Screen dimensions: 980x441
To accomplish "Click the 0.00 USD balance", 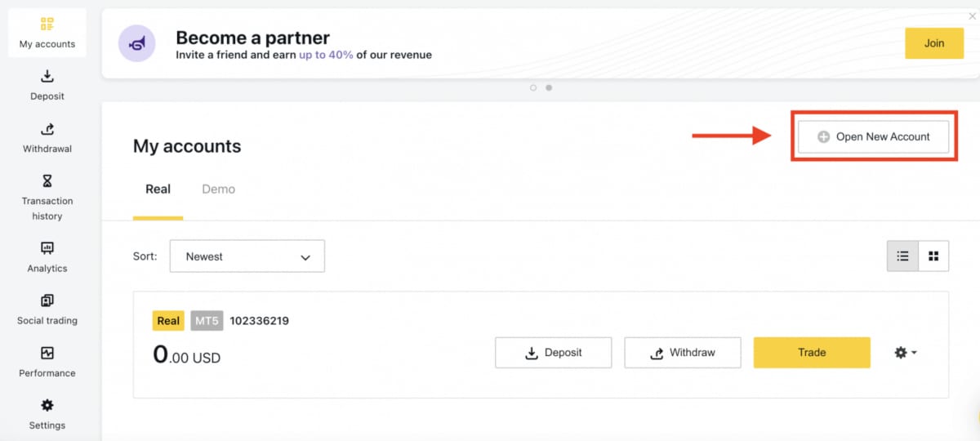I will [187, 354].
